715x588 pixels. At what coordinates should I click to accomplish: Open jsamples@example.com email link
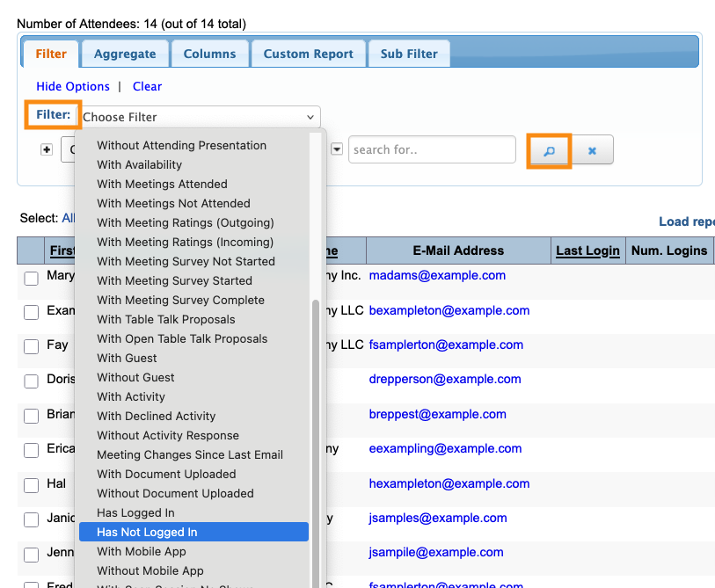point(438,518)
